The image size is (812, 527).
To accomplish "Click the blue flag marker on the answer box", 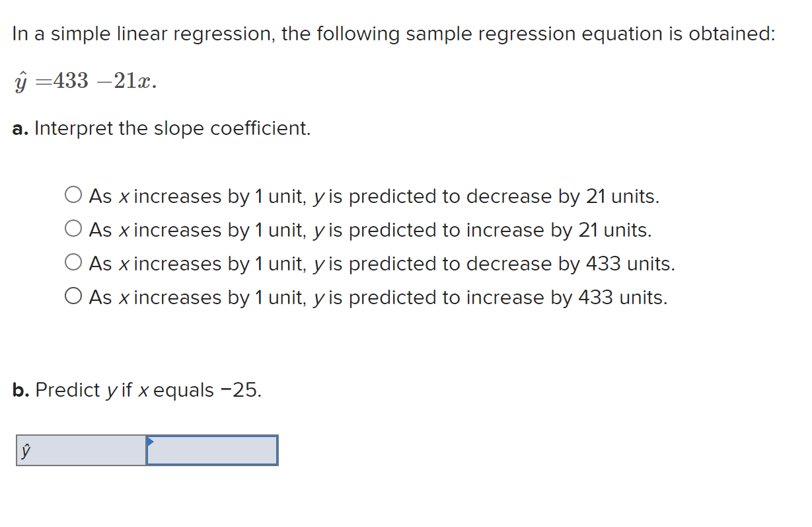I will coord(151,441).
